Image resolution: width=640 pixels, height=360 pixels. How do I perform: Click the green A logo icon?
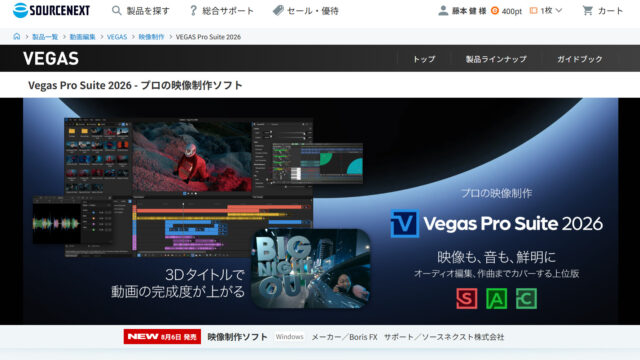tap(496, 298)
